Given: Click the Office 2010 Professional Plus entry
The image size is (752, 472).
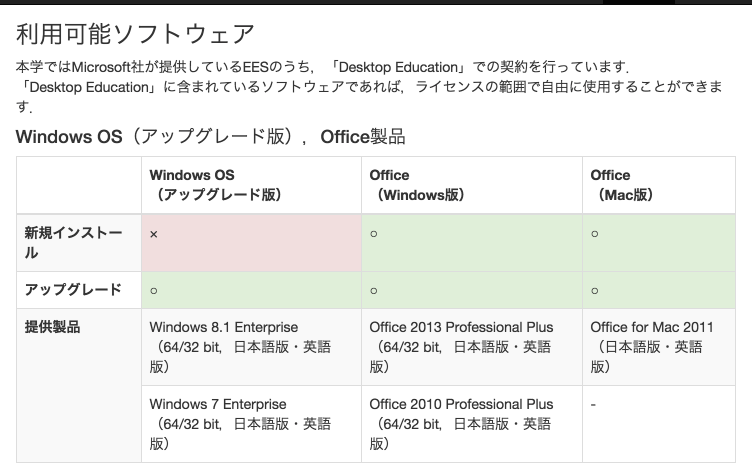Looking at the screenshot, I should tap(461, 404).
